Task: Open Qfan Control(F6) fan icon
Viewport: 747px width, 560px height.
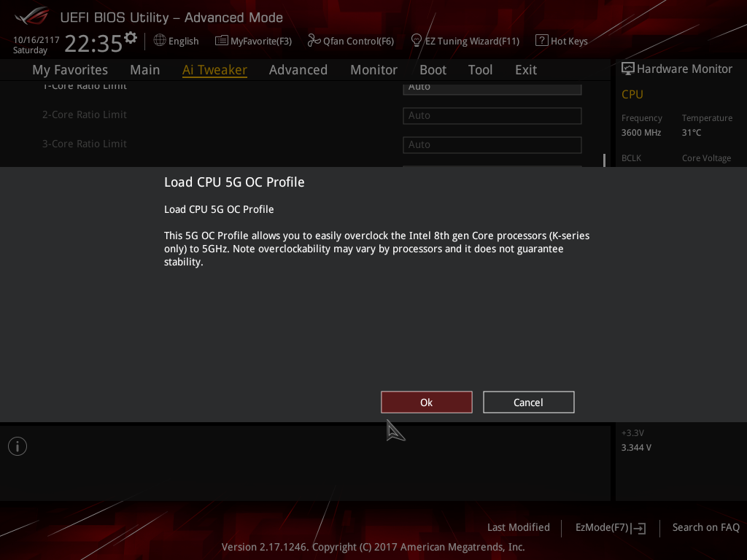Action: (x=314, y=41)
